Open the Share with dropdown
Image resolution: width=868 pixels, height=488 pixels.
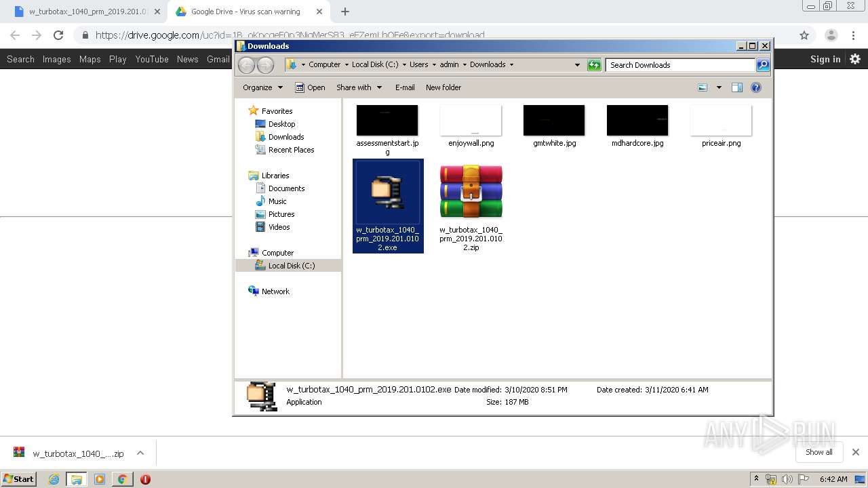pyautogui.click(x=359, y=87)
